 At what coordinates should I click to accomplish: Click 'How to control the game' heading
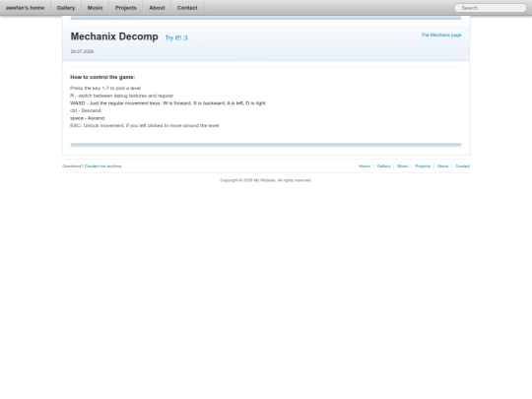(102, 77)
